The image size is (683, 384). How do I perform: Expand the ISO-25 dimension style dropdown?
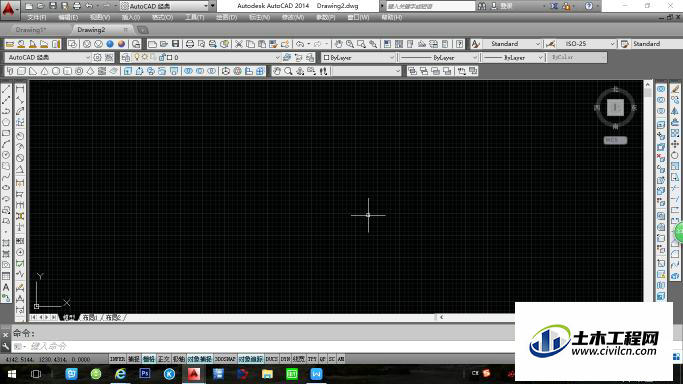pyautogui.click(x=587, y=44)
